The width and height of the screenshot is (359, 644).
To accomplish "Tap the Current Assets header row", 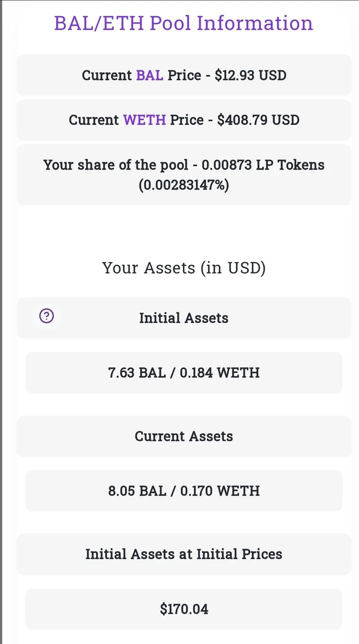I will pos(184,436).
